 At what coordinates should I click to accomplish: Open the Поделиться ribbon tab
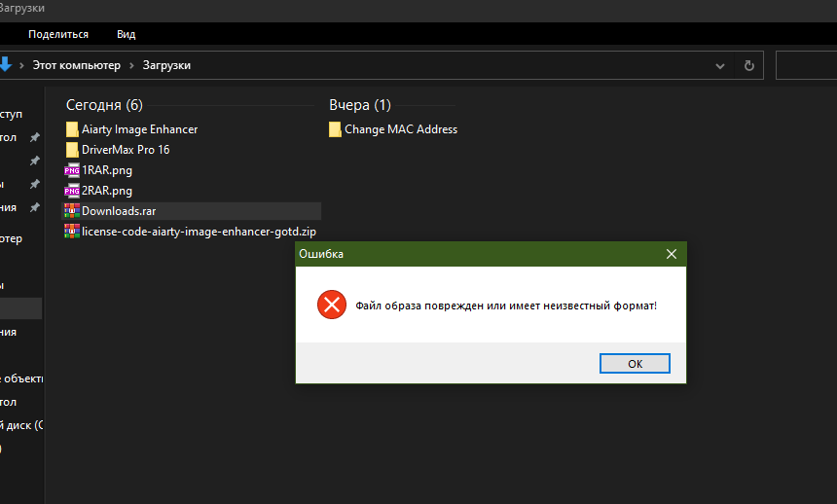click(58, 34)
